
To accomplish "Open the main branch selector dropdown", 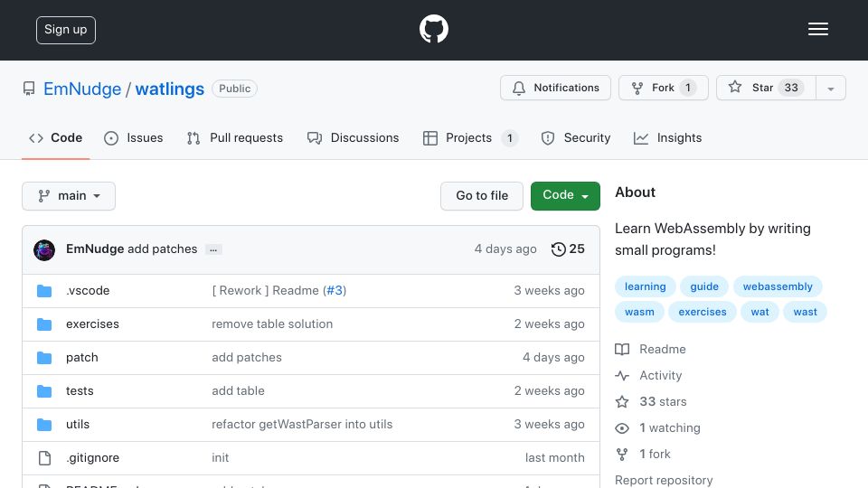I will click(69, 196).
